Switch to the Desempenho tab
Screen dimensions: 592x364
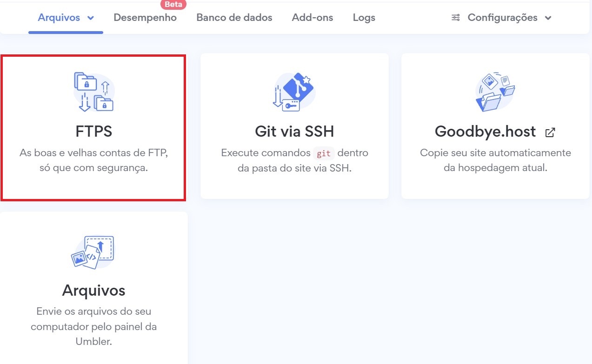tap(145, 18)
